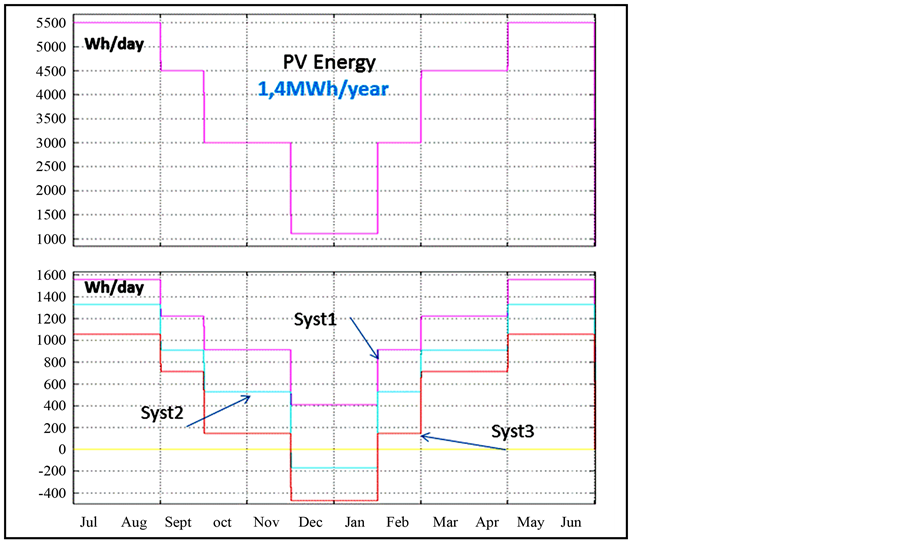The width and height of the screenshot is (902, 540).
Task: Click the 'Jul' month axis label
Action: pyautogui.click(x=89, y=522)
